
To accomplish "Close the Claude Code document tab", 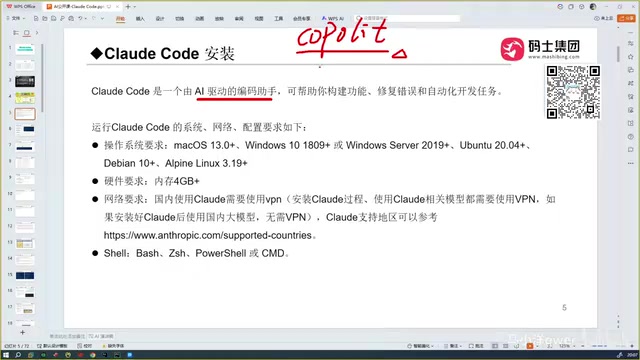I will (118, 7).
